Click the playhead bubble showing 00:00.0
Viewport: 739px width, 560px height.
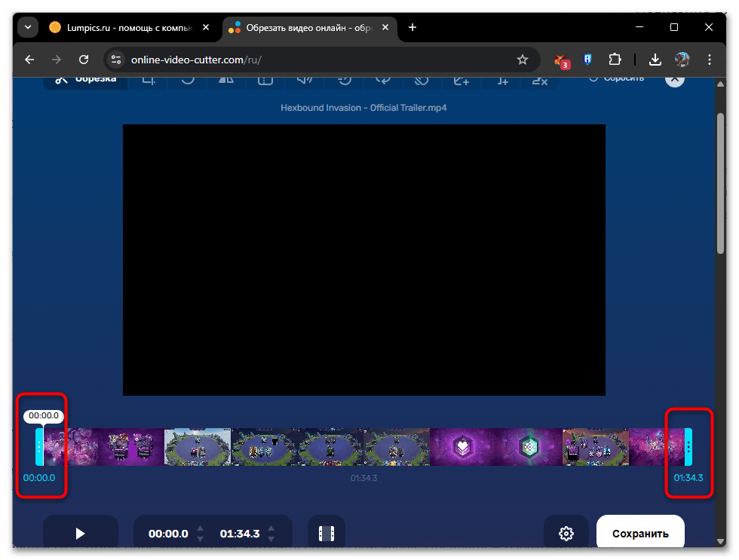click(44, 416)
